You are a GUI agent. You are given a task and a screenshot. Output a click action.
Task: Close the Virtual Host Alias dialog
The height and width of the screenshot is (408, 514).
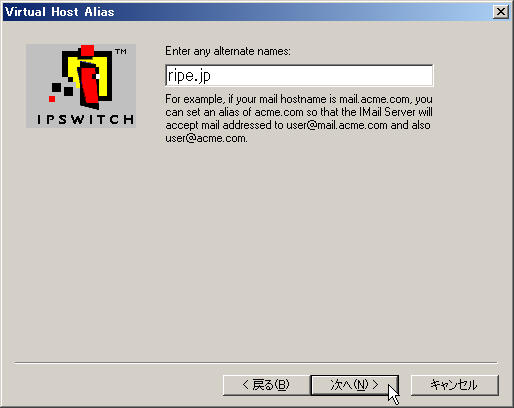[x=501, y=12]
